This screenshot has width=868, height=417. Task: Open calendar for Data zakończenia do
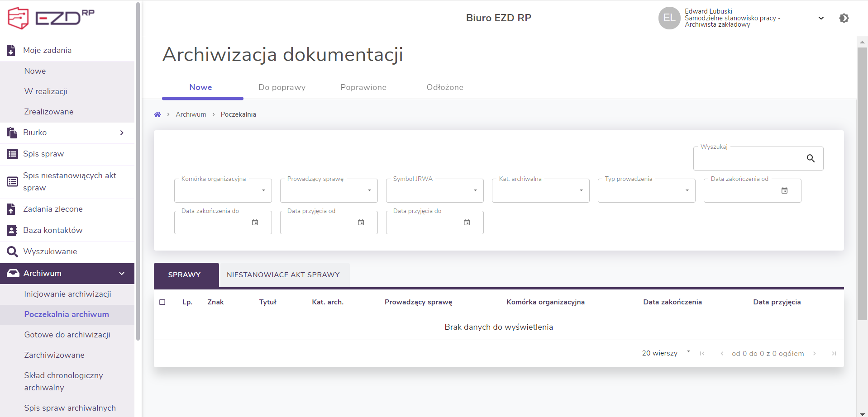click(x=255, y=223)
